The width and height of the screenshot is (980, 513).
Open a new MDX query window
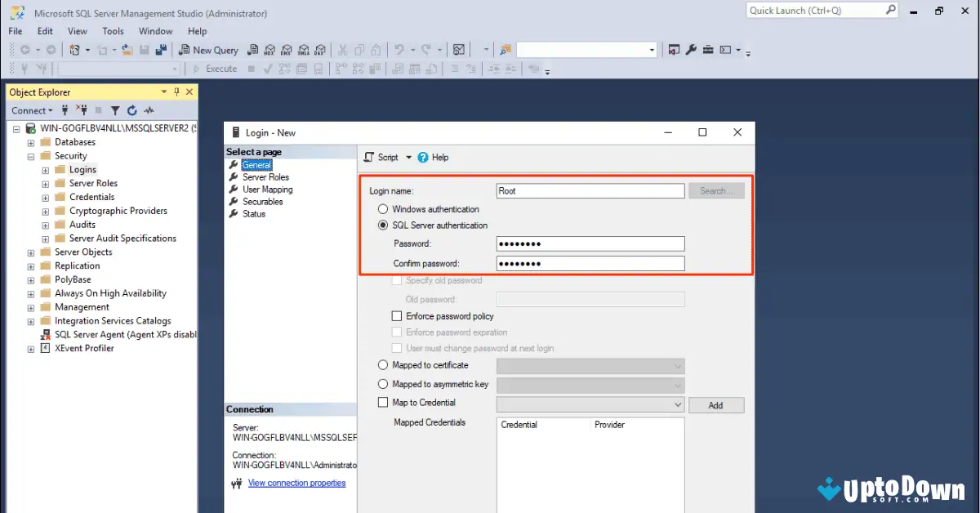tap(269, 50)
